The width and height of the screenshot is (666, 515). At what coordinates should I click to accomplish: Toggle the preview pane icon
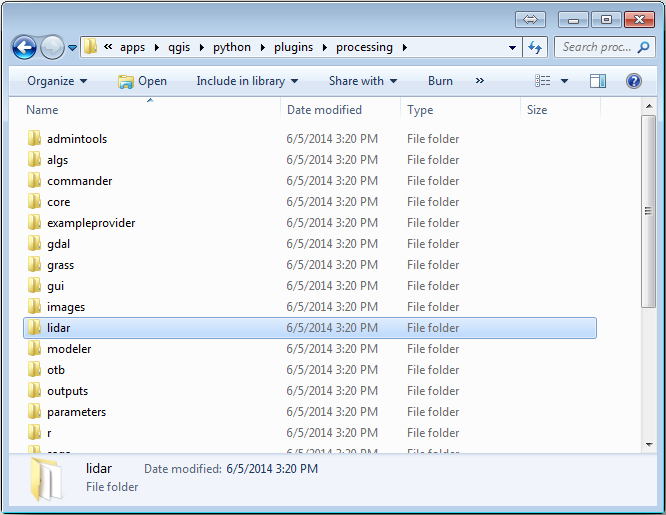pyautogui.click(x=598, y=81)
